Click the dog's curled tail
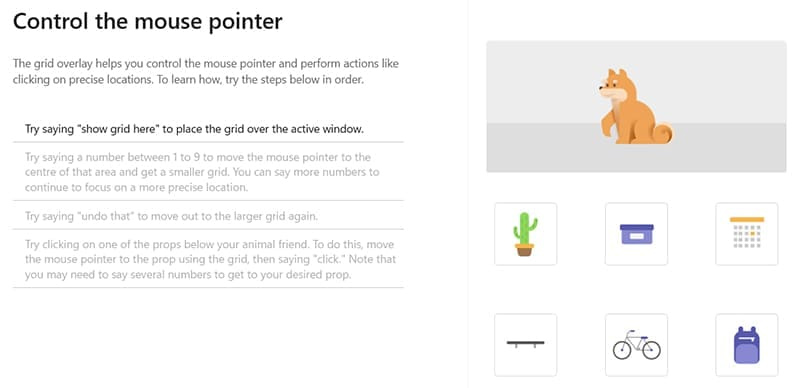 tap(662, 132)
